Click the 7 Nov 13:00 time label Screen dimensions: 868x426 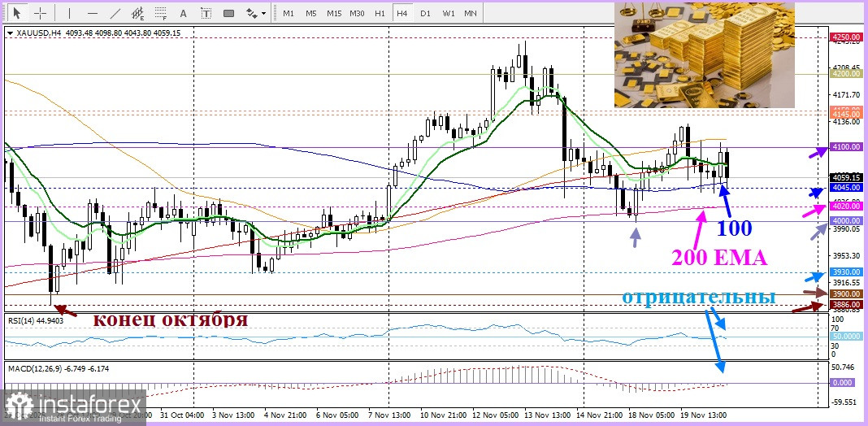point(390,415)
